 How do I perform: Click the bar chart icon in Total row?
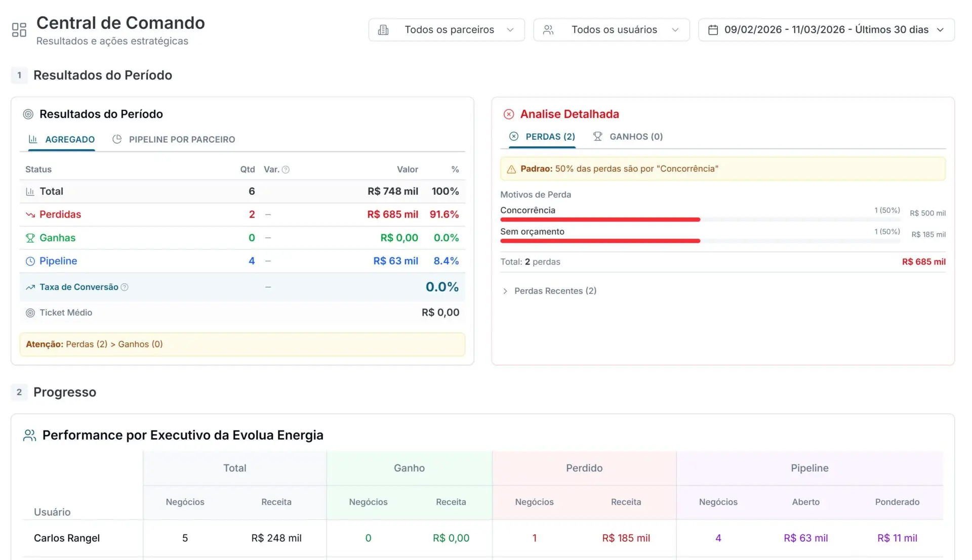30,192
